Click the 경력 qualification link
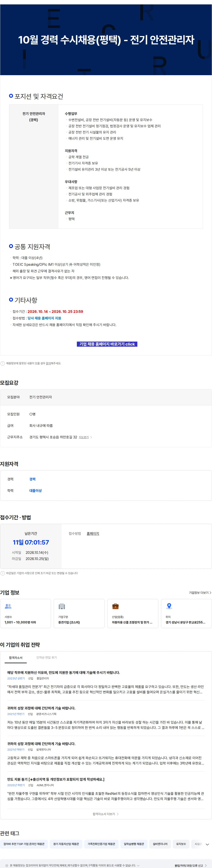 32,479
